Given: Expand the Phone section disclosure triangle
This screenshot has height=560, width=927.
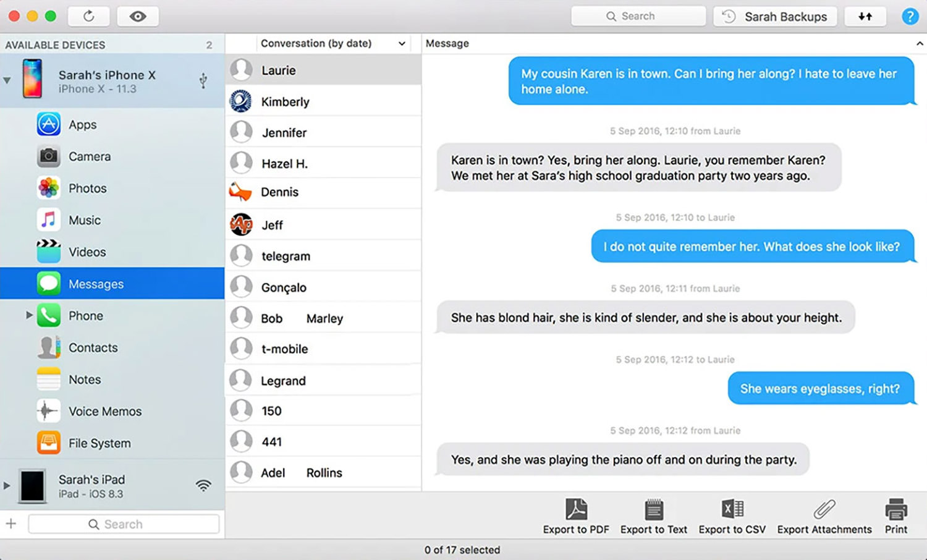Looking at the screenshot, I should click(29, 315).
